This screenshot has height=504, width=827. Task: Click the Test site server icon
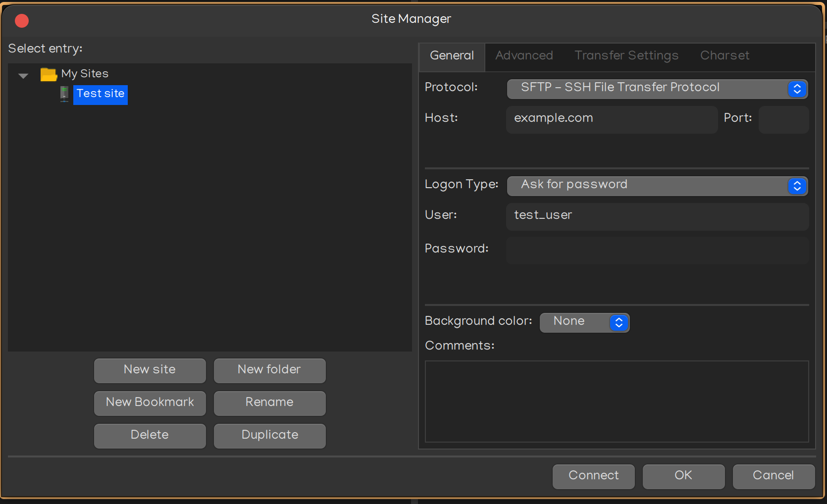tap(64, 94)
